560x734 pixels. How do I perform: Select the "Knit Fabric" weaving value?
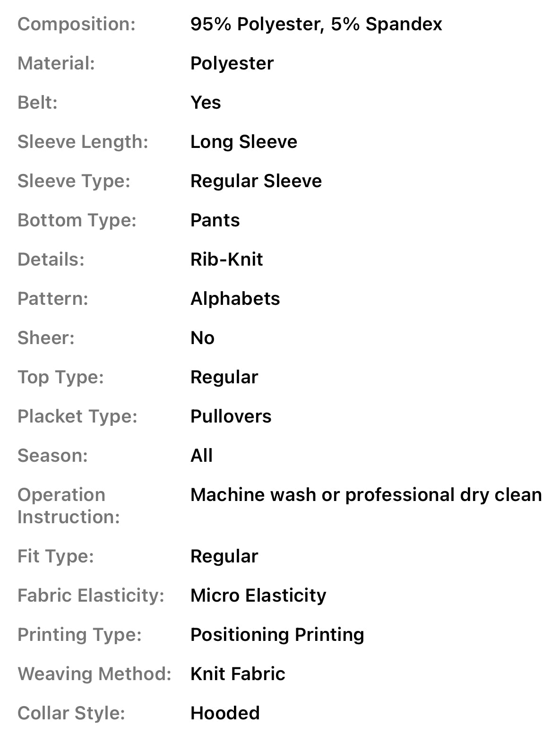pyautogui.click(x=238, y=674)
